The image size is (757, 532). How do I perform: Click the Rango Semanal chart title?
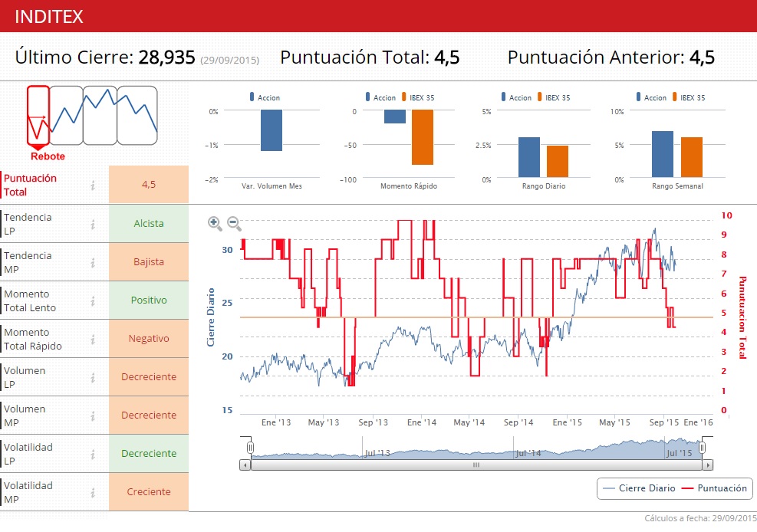677,186
